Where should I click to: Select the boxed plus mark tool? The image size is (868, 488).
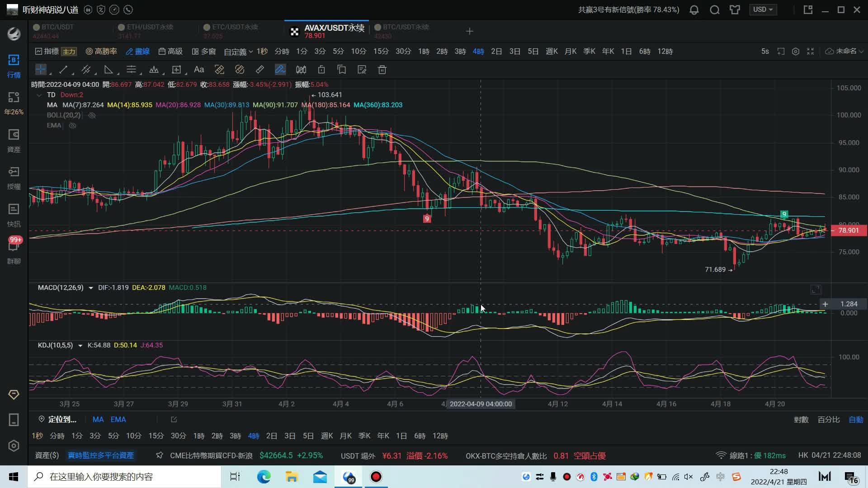point(176,70)
